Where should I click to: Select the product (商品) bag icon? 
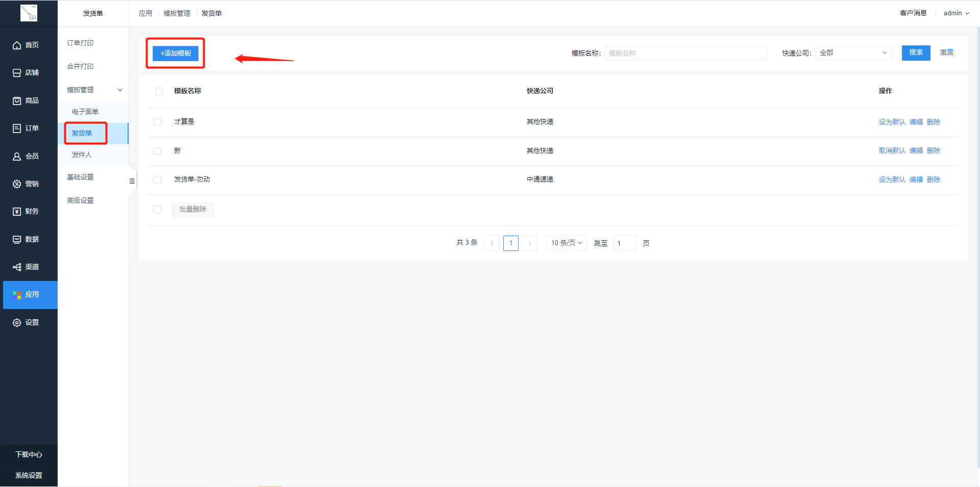(x=17, y=101)
